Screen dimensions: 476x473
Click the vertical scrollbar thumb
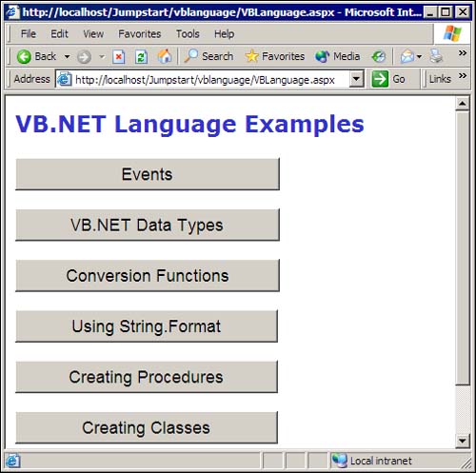pos(463,247)
